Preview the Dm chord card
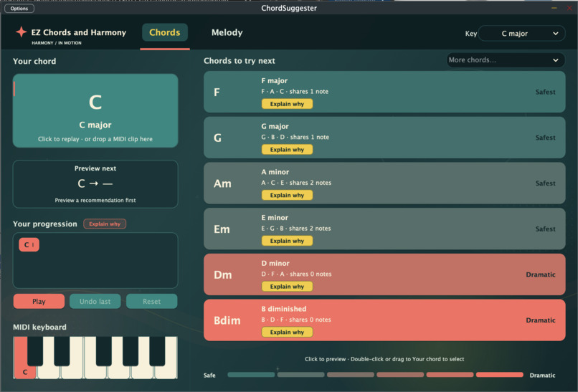The height and width of the screenshot is (392, 578). [384, 274]
